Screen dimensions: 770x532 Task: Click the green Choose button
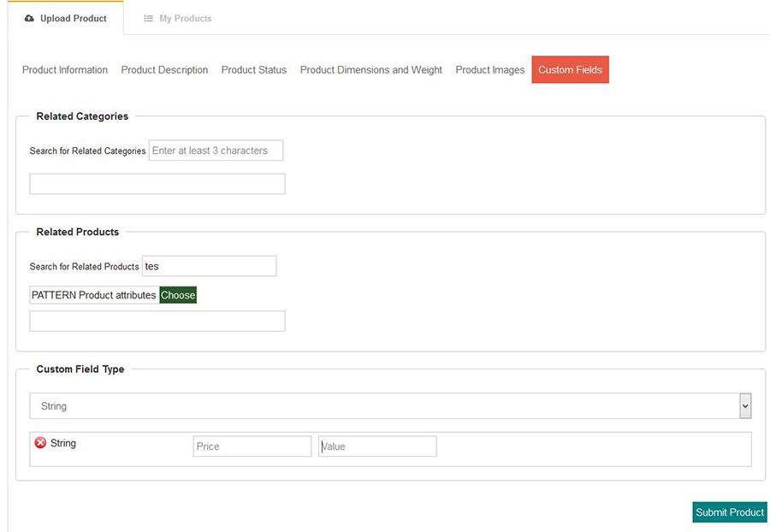tap(178, 295)
